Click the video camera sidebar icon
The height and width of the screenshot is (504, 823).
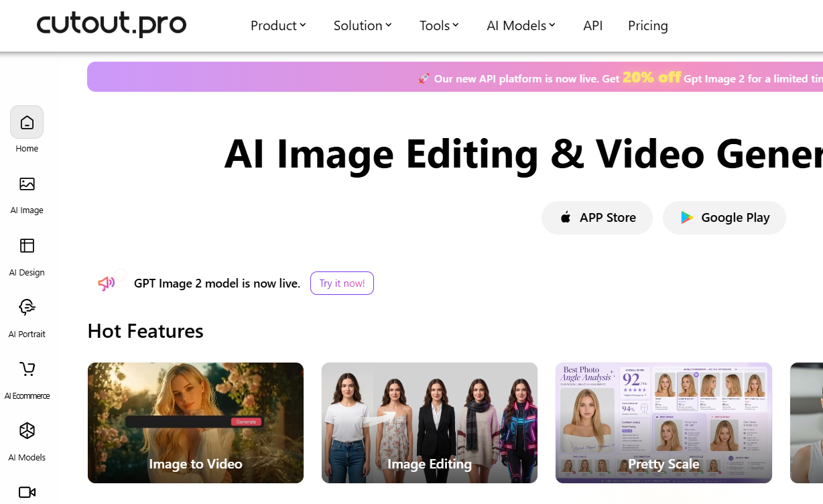tap(27, 492)
